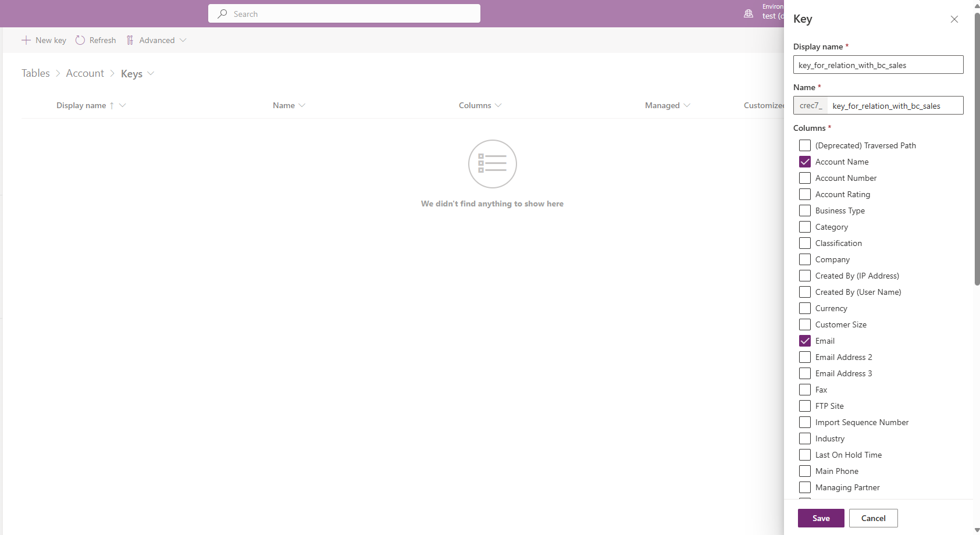Viewport: 980px width, 535px height.
Task: Sort by Display name column header
Action: click(x=81, y=105)
